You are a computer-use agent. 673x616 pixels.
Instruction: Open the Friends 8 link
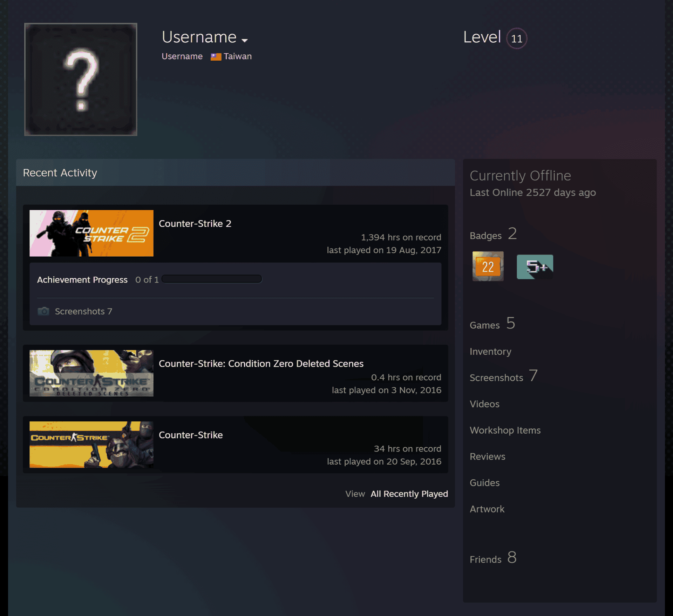tap(493, 557)
